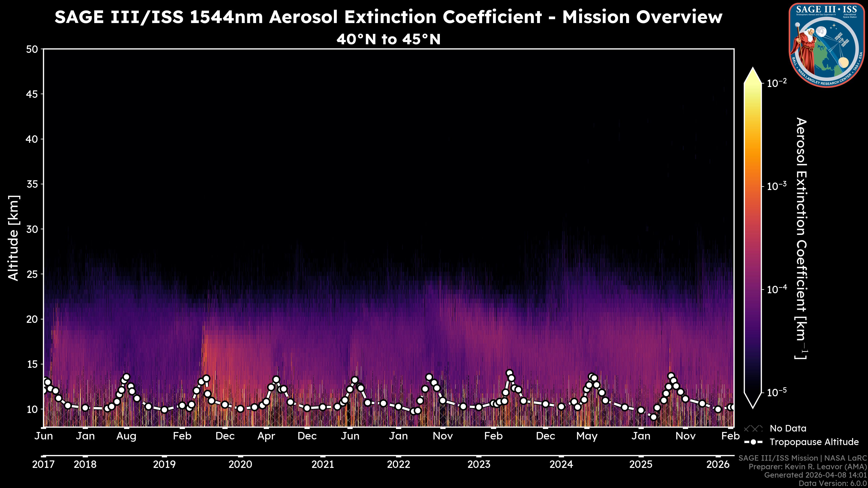Click the colorbar bottom arrow tip
This screenshot has height=488, width=868.
[753, 407]
